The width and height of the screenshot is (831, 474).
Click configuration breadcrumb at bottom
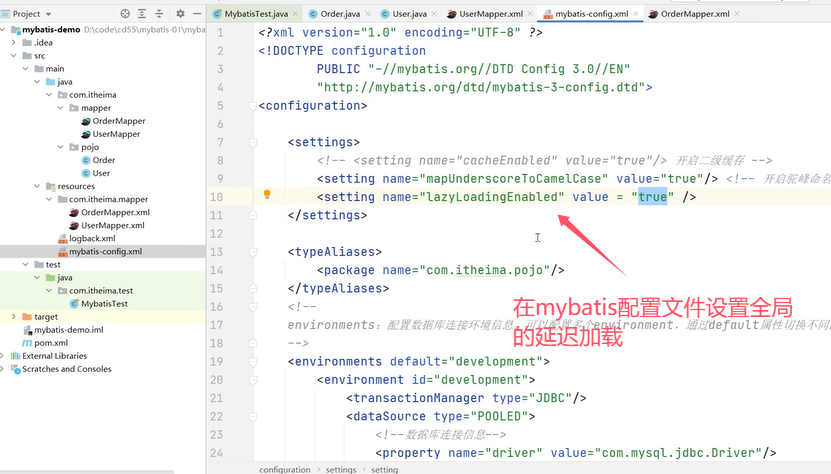(285, 469)
